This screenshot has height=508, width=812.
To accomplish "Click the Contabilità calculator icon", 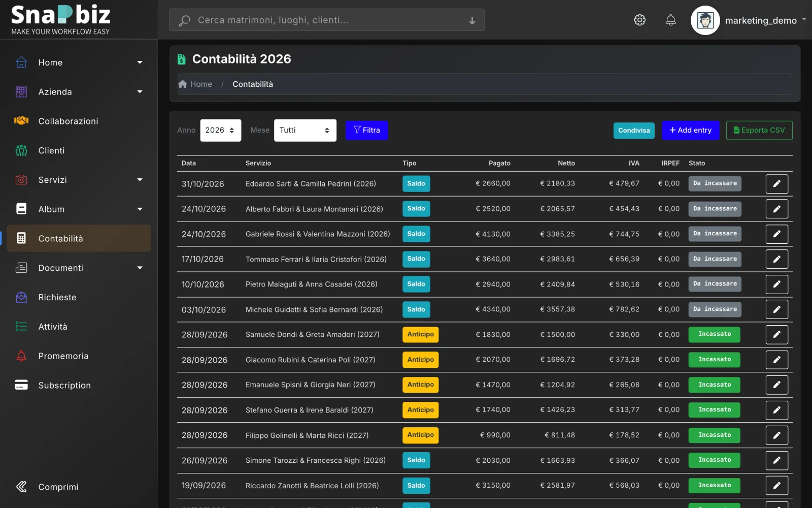I will pyautogui.click(x=21, y=238).
